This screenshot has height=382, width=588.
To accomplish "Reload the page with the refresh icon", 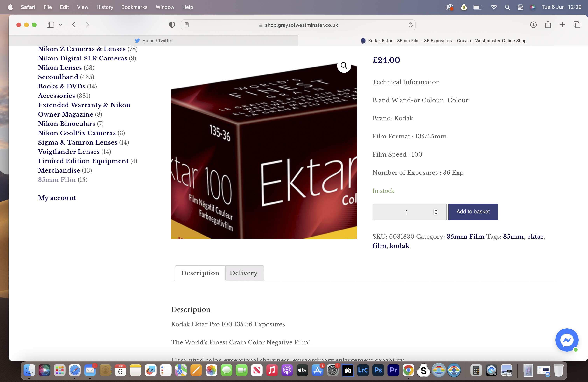I will pyautogui.click(x=410, y=25).
